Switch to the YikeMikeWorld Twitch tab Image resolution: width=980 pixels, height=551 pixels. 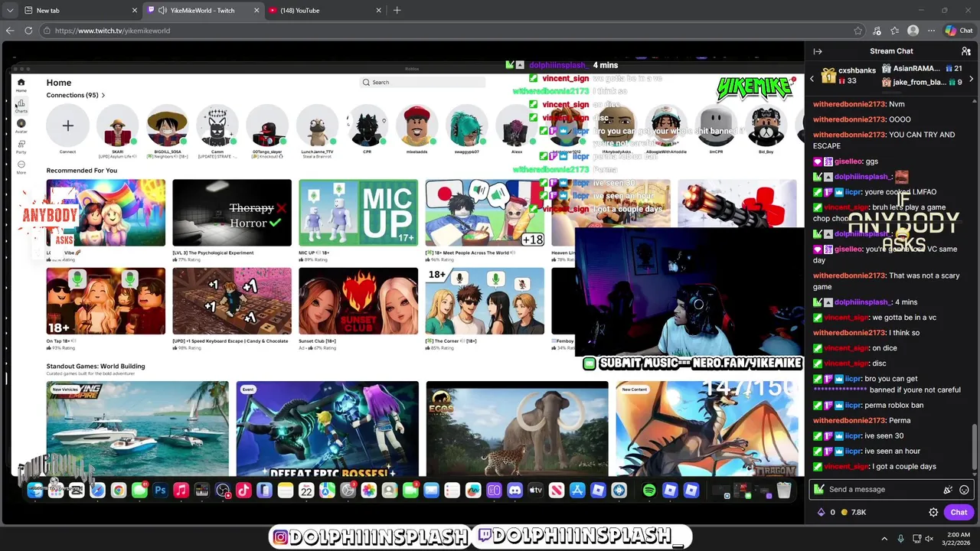click(203, 11)
